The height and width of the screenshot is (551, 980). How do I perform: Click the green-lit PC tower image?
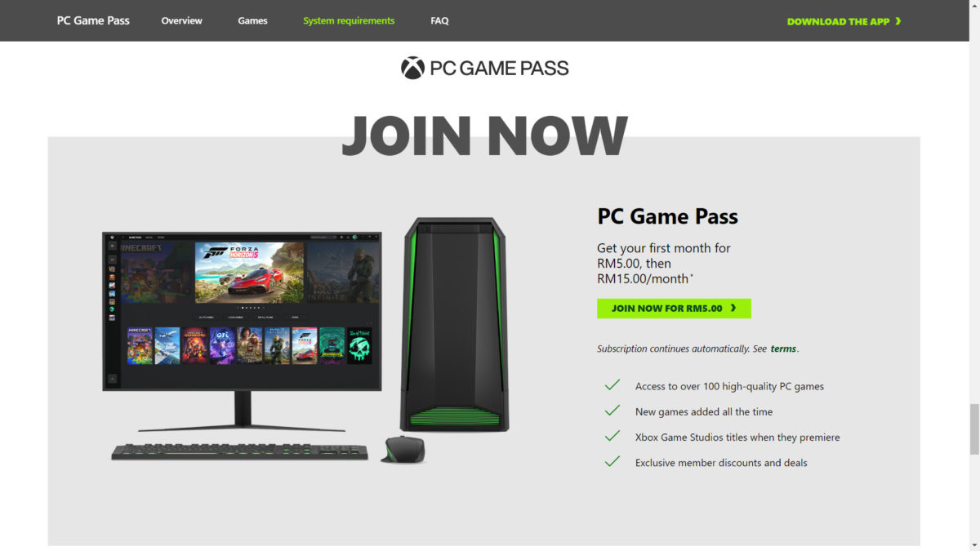click(x=454, y=324)
